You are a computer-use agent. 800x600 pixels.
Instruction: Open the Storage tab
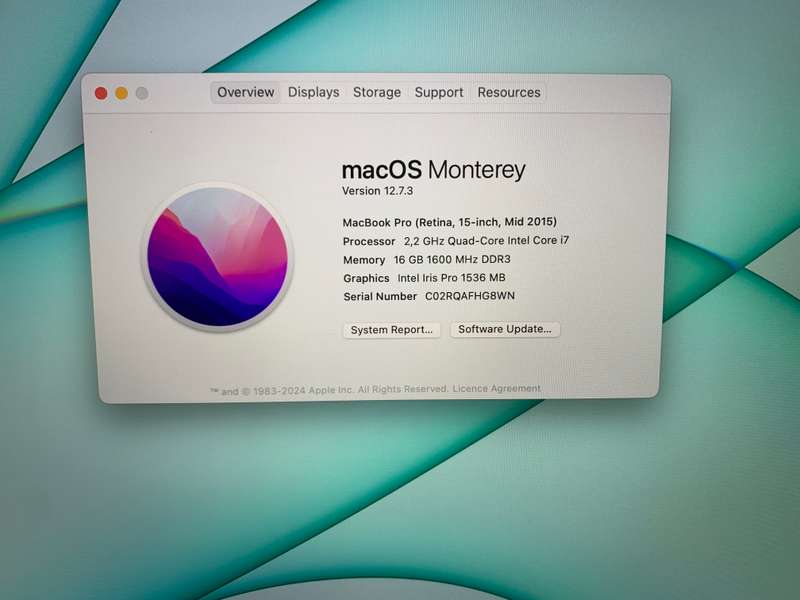tap(377, 92)
